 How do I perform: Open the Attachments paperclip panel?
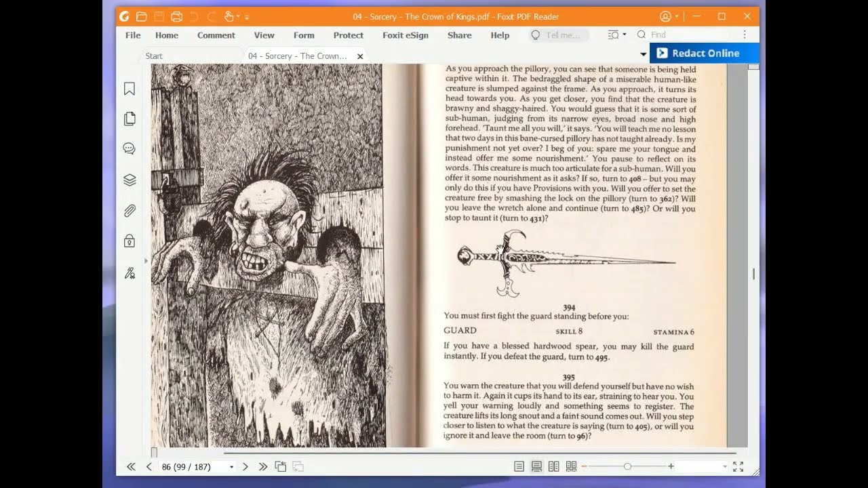129,211
